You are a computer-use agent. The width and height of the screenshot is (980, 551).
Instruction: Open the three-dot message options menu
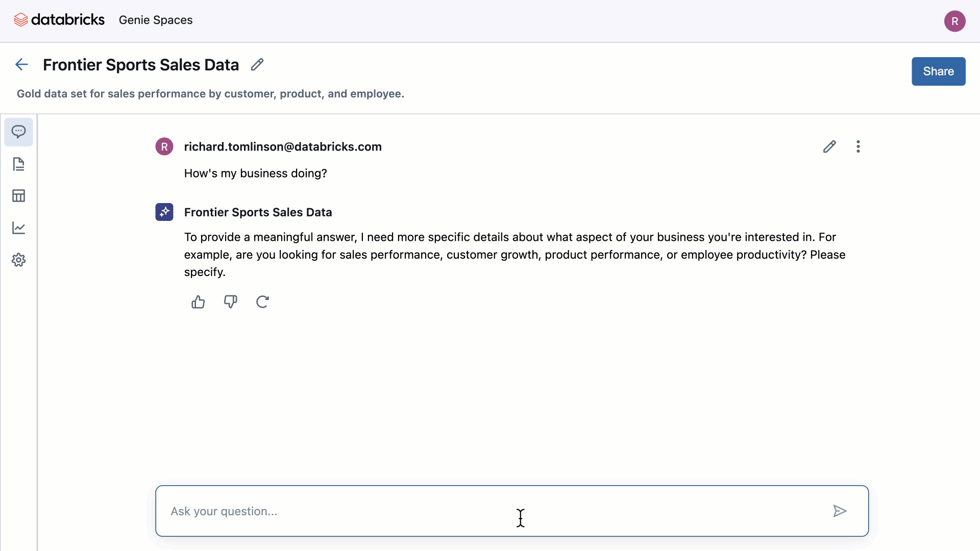(x=858, y=147)
